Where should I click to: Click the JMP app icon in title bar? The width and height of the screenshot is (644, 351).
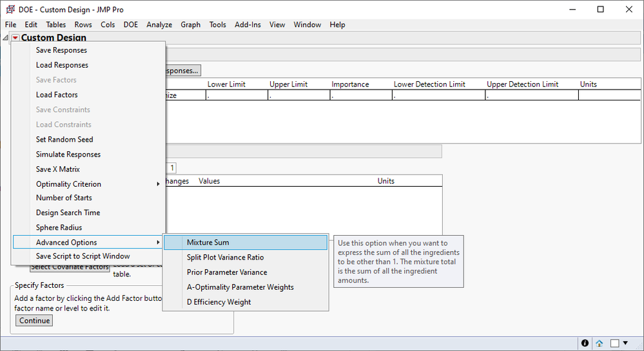[x=10, y=9]
